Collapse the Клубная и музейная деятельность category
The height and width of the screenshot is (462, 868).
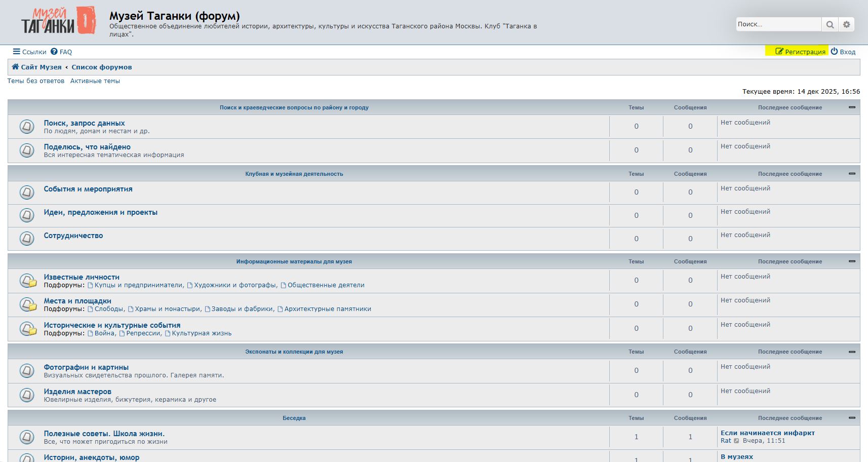[x=852, y=174]
